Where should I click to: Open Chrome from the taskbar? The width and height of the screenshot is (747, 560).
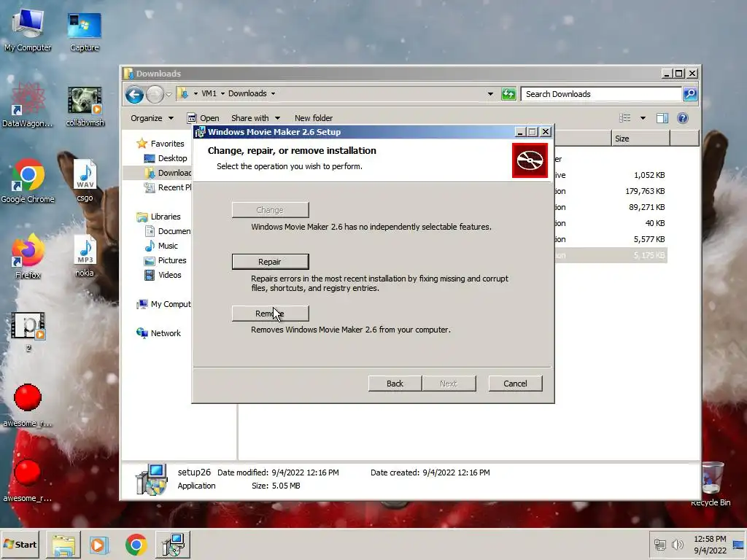click(x=136, y=545)
